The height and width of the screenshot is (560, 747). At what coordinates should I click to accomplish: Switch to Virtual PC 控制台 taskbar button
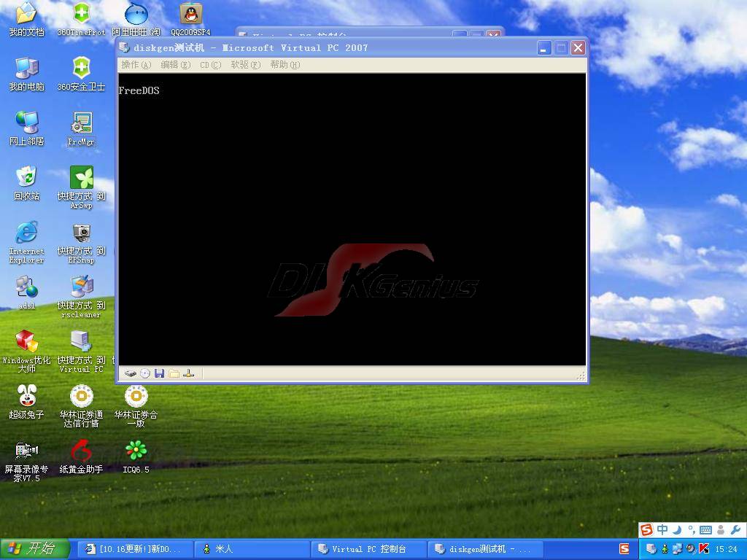tap(368, 549)
